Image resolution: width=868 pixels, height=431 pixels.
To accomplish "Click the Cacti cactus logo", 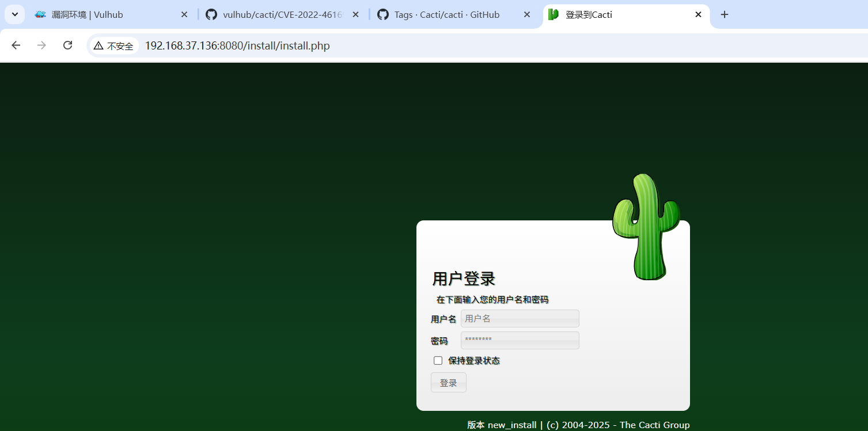I will point(646,227).
